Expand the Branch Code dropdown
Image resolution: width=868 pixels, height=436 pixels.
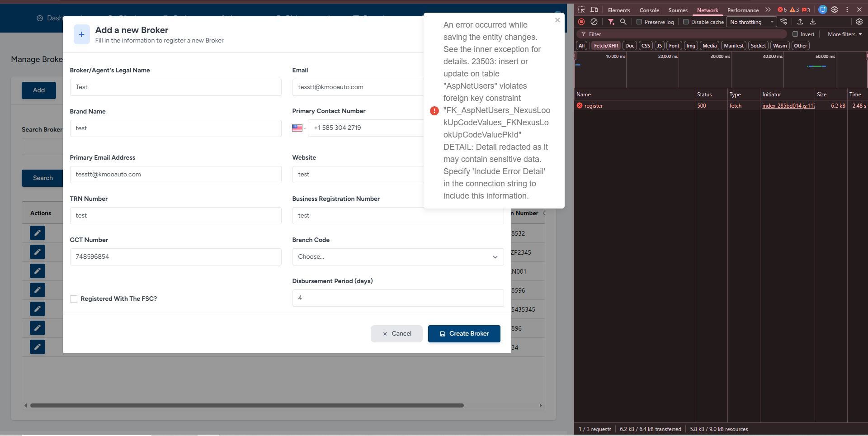click(x=398, y=257)
